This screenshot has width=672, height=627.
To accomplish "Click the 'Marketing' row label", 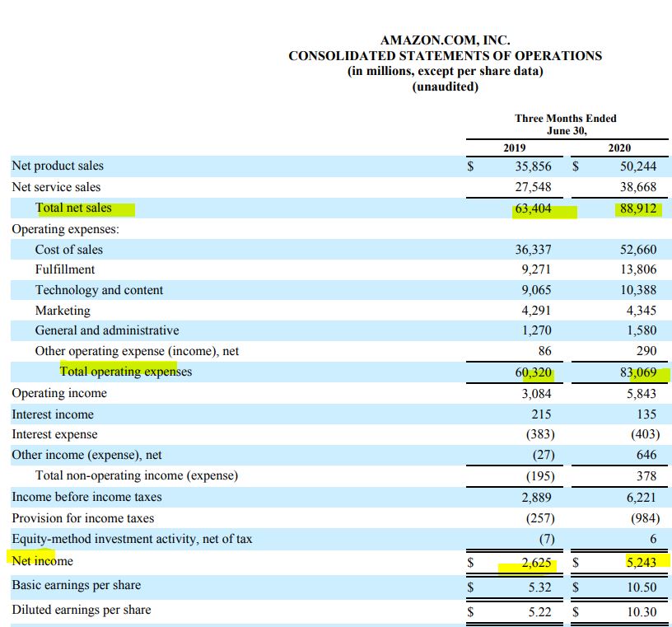I will pyautogui.click(x=63, y=311).
